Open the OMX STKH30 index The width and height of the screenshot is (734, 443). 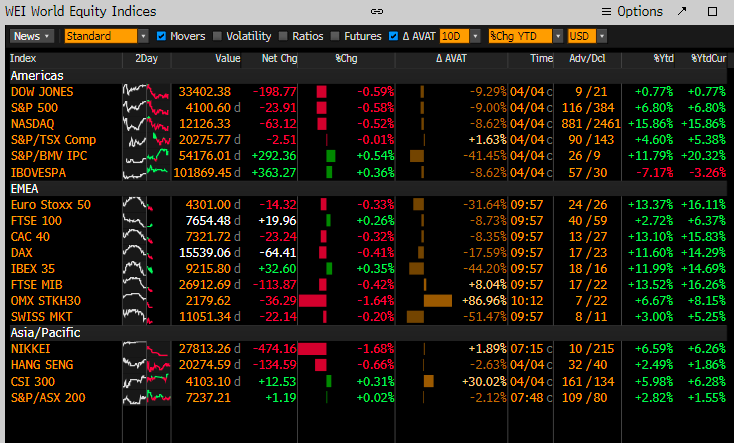point(46,301)
